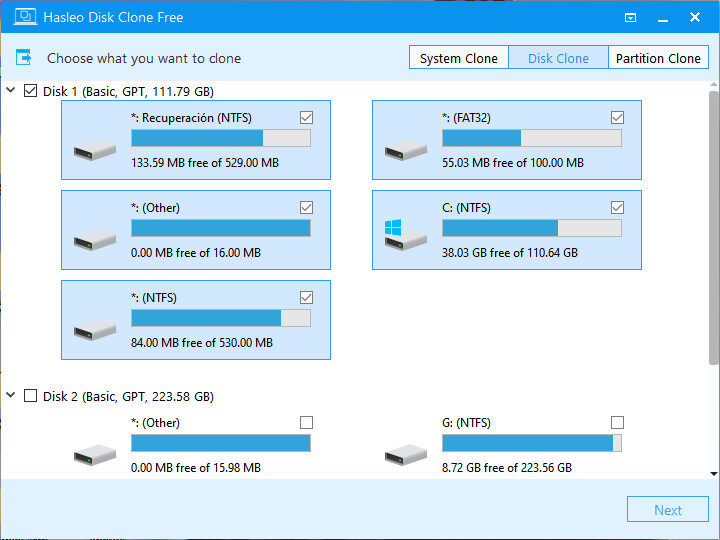
Task: Click the '*: (FAT32)' partition name
Action: pyautogui.click(x=466, y=118)
